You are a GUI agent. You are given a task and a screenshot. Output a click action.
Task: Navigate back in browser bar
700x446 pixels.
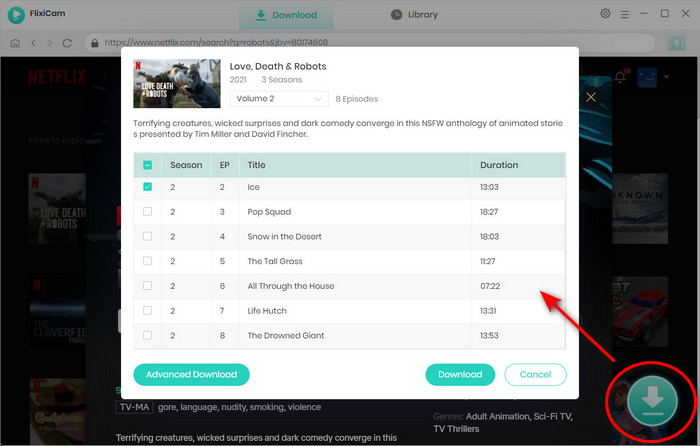[33, 43]
